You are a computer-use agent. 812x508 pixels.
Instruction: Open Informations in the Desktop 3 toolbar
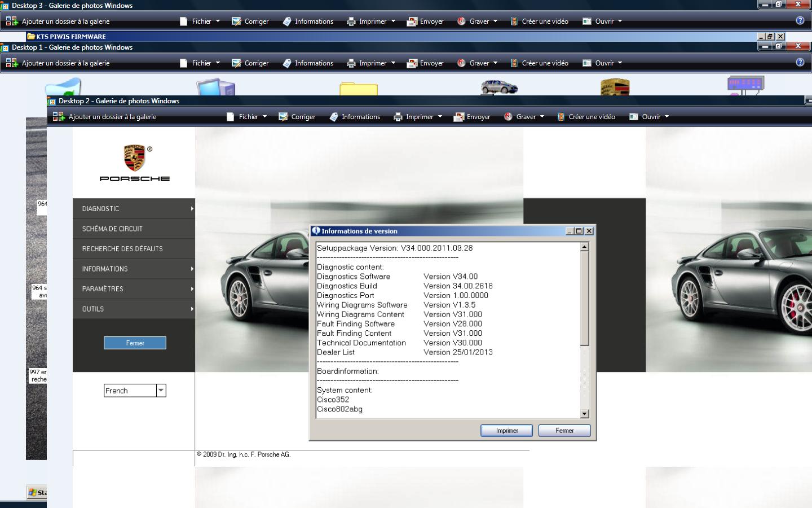[x=308, y=21]
